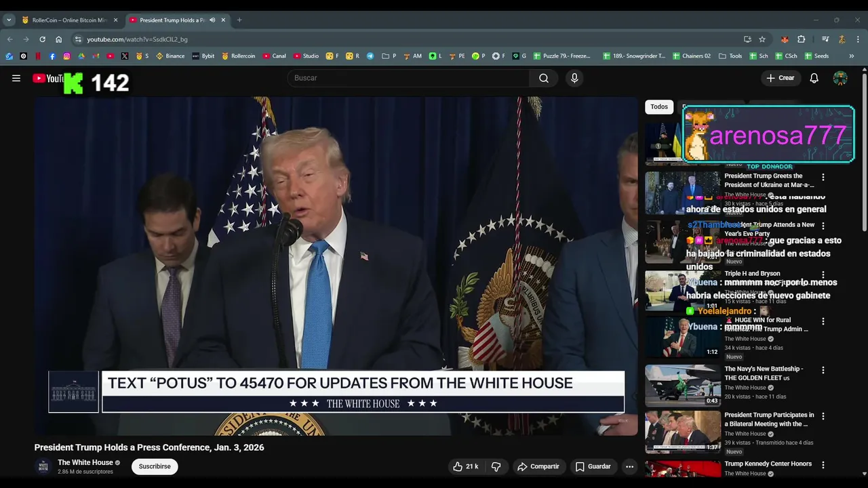Screen dimensions: 868x488
Task: Click the search magnifier button
Action: pyautogui.click(x=544, y=78)
